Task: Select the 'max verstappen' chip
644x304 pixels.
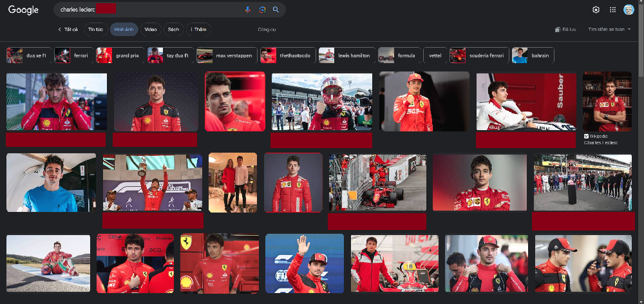Action: tap(227, 55)
